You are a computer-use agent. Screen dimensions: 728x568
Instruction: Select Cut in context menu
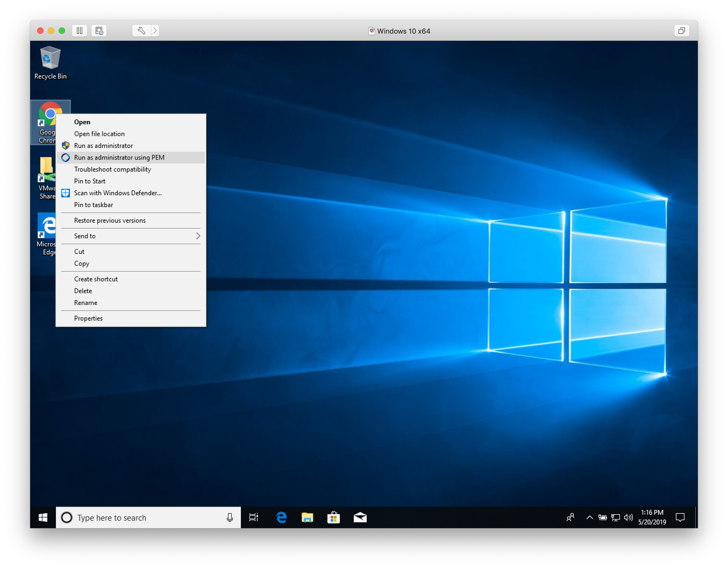131,251
